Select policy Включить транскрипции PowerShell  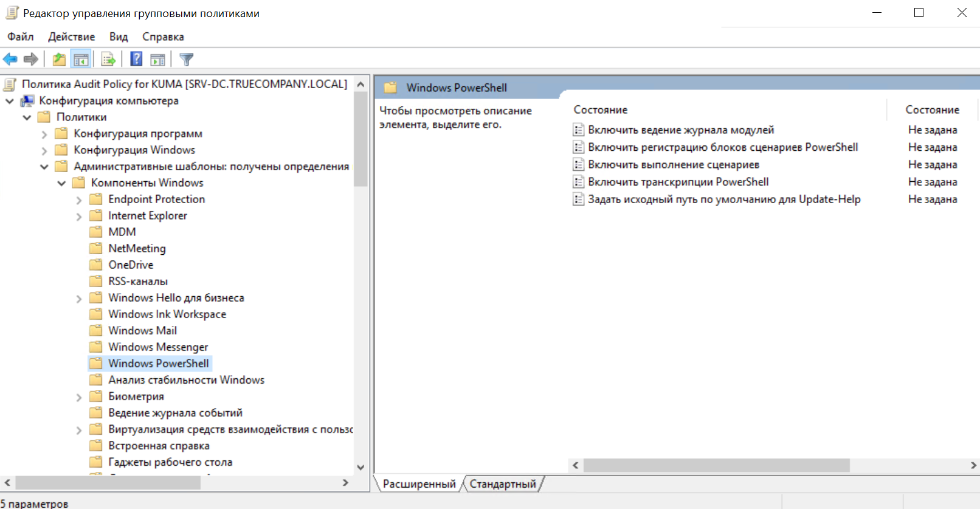[x=678, y=182]
